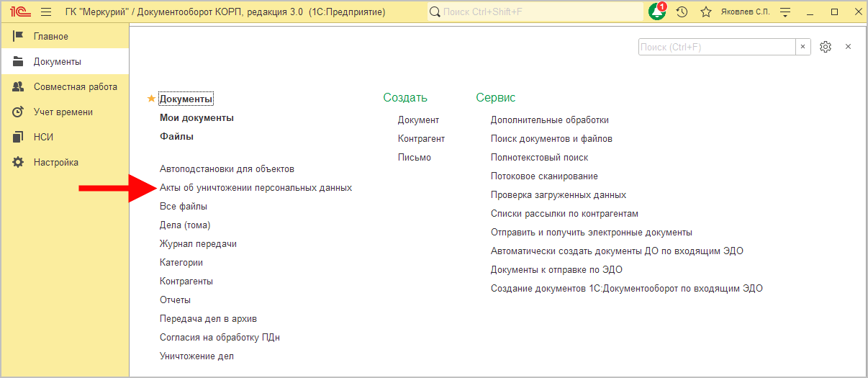Screen dimensions: 868x378
Task: Create a new Контрагент
Action: click(x=421, y=138)
